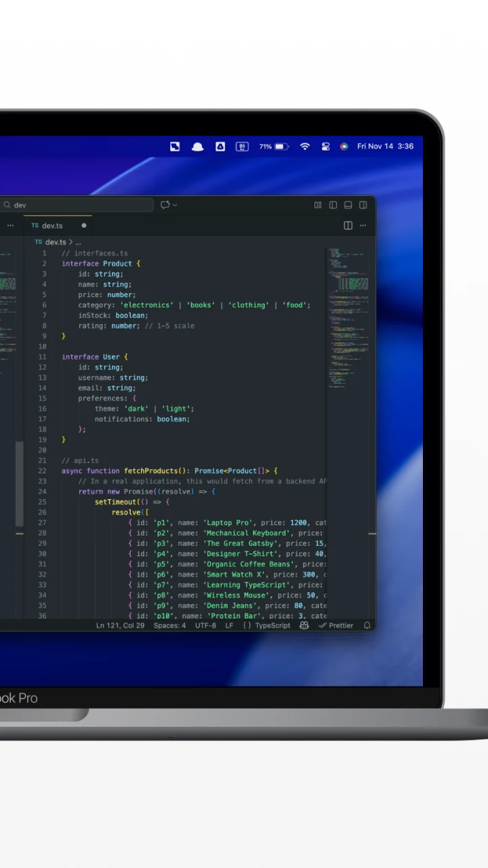The image size is (488, 868).
Task: Open the Wi-Fi menu in menu bar
Action: (x=305, y=146)
